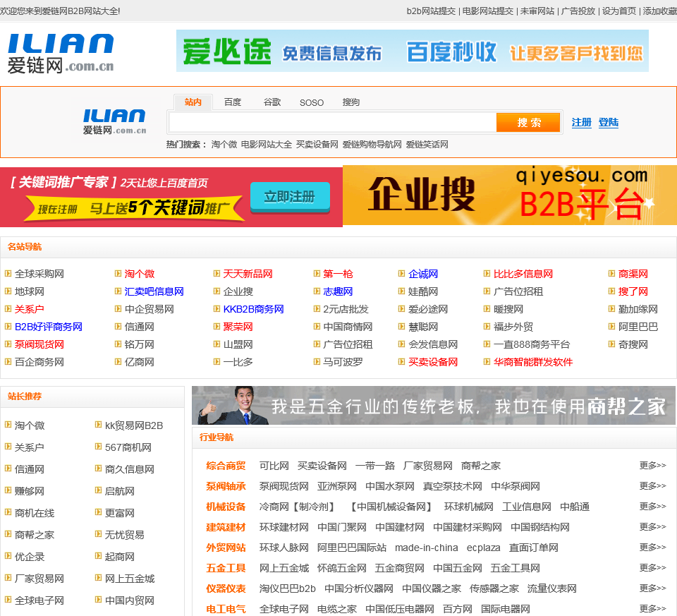The height and width of the screenshot is (616, 677).
Task: Click the small ILIAN logo beside the search box
Action: tap(114, 122)
